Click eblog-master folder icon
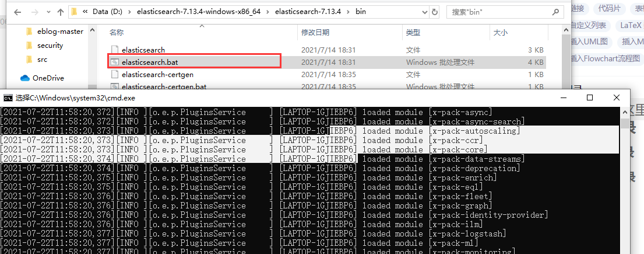The height and width of the screenshot is (254, 644). [29, 32]
